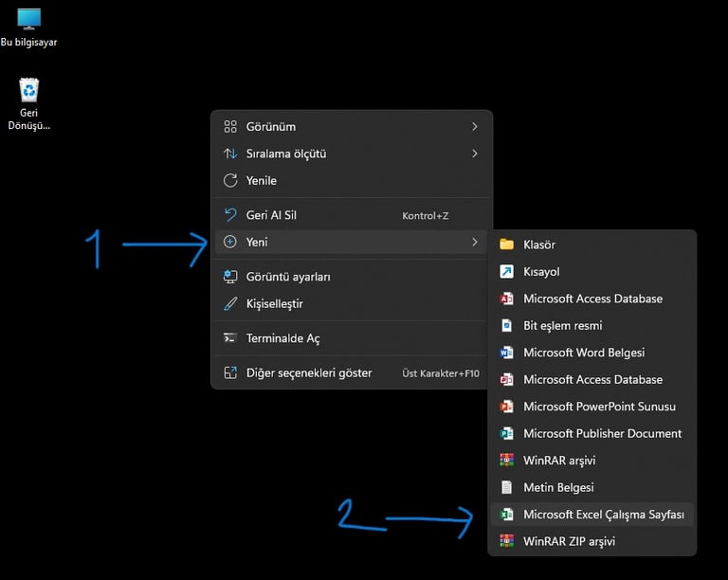Expand the Yeni submenu chevron

pyautogui.click(x=475, y=242)
